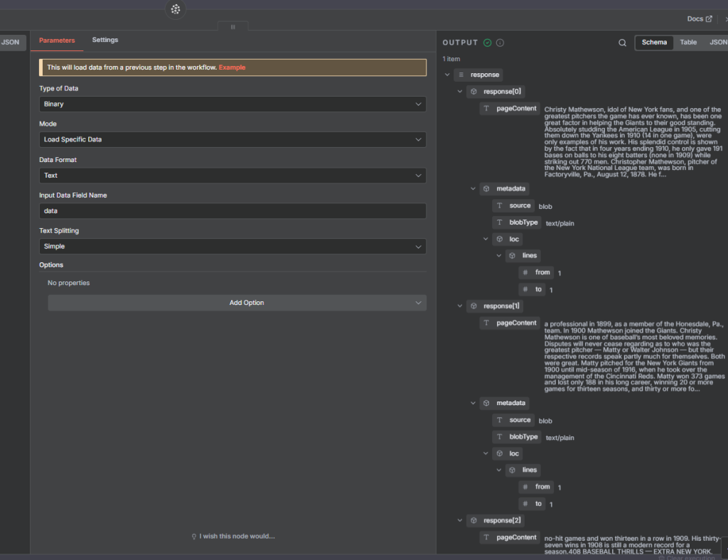Click the panel drag handle above Parameters

click(232, 27)
